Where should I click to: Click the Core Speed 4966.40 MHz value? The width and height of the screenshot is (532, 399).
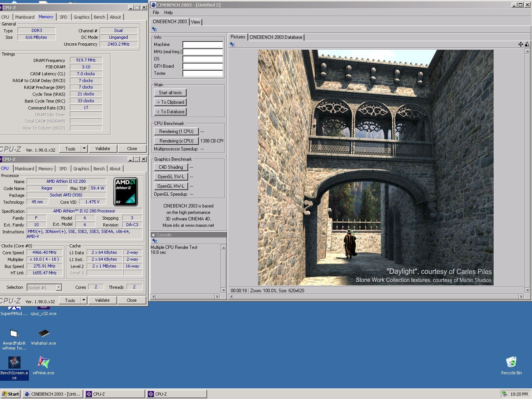[x=44, y=252]
